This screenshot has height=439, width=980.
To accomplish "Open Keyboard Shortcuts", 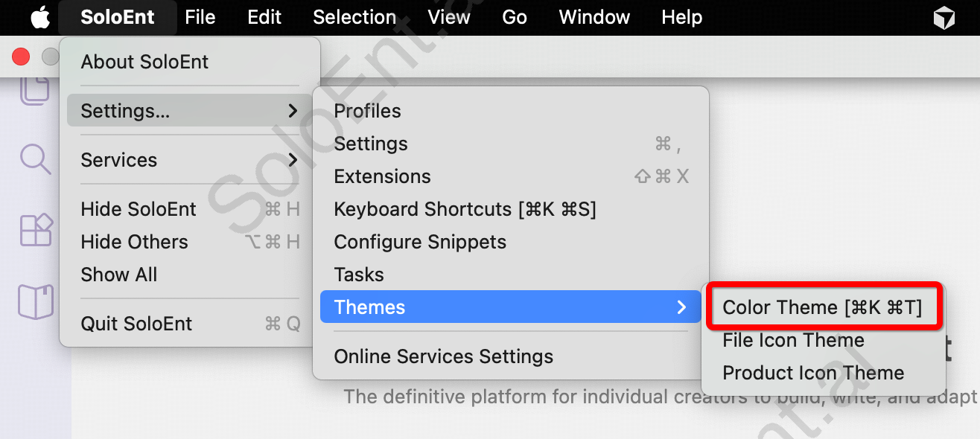I will pos(465,209).
